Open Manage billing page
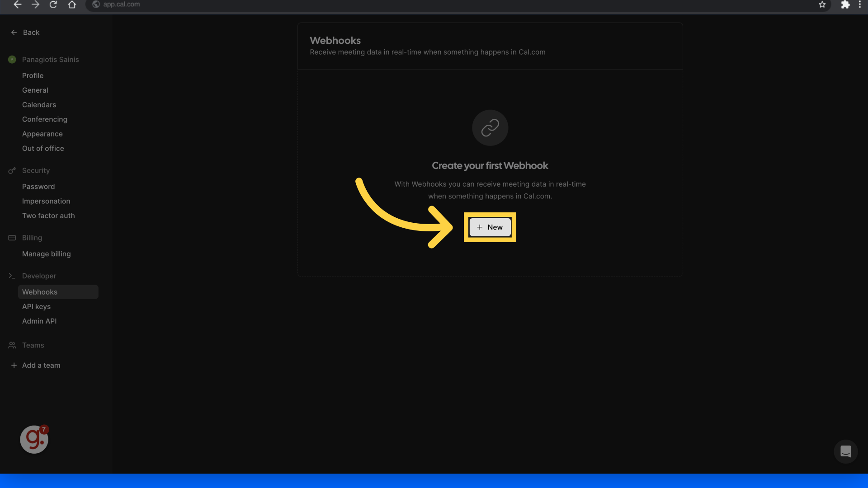The image size is (868, 488). tap(46, 254)
